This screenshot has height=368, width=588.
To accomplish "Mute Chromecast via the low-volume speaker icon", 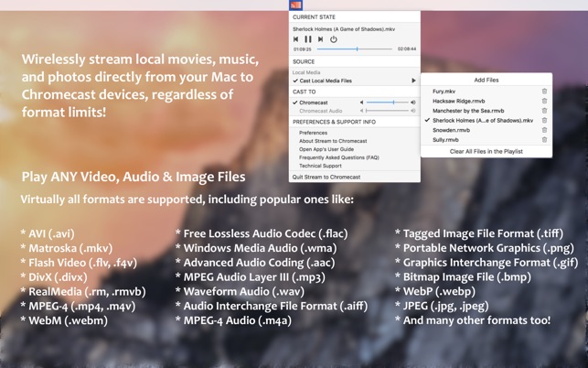I will coord(362,103).
